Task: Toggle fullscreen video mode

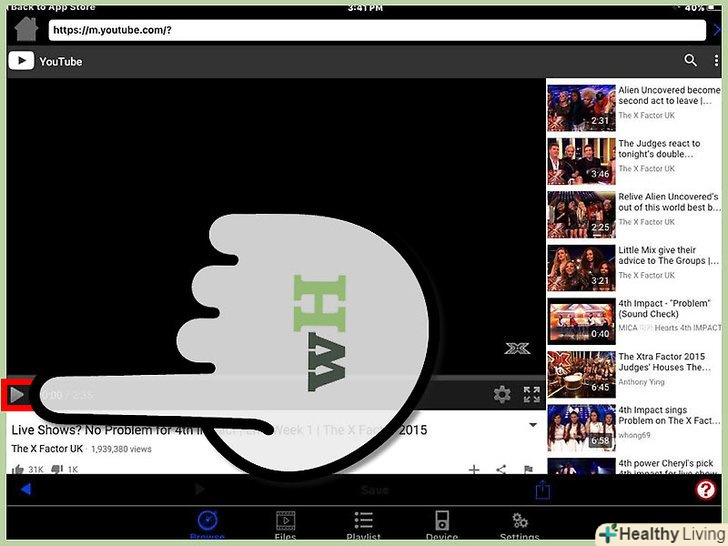Action: pyautogui.click(x=532, y=395)
